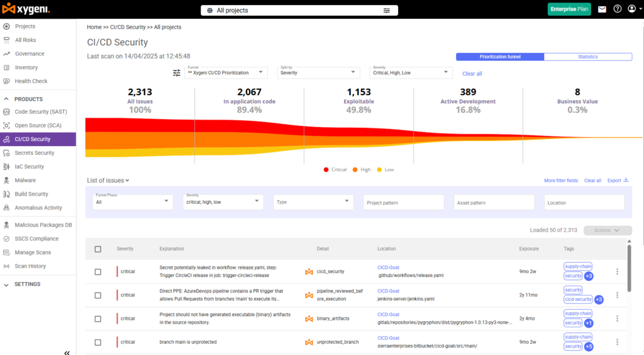Click More filter fields link
644x355 pixels.
coord(560,181)
